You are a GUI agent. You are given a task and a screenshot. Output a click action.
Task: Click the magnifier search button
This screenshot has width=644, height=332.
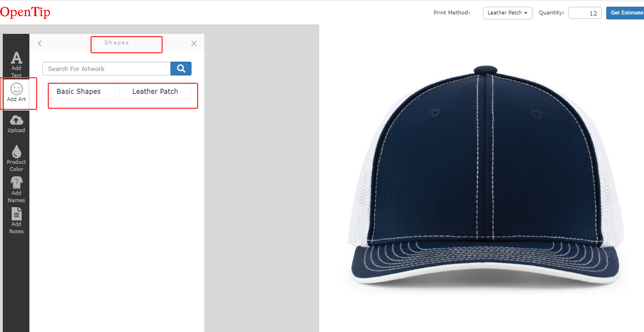pyautogui.click(x=181, y=69)
